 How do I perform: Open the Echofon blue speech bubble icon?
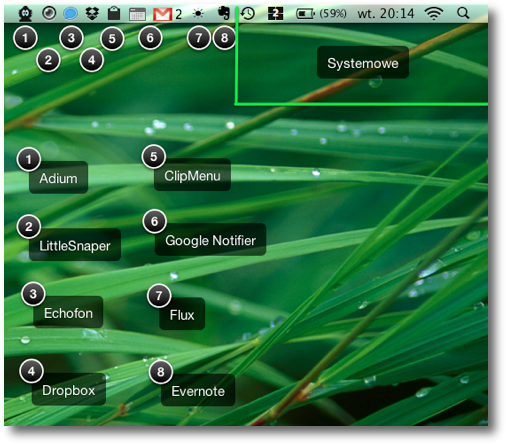pyautogui.click(x=70, y=14)
